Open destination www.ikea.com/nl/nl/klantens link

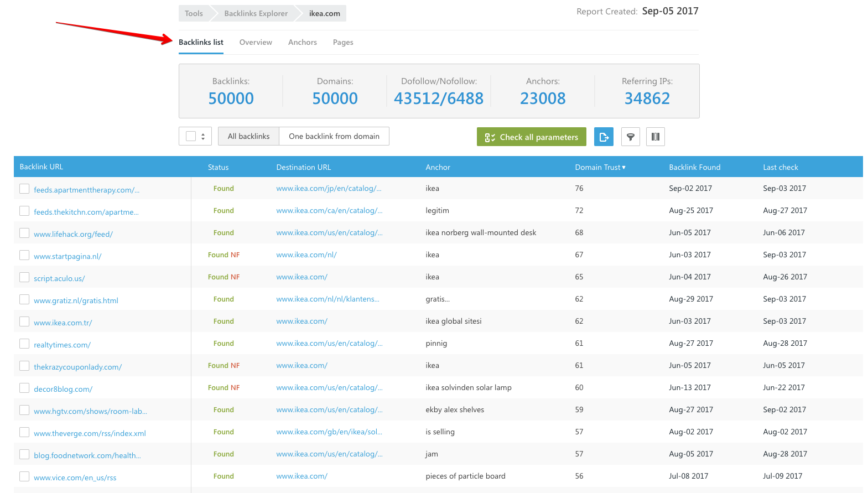point(328,299)
